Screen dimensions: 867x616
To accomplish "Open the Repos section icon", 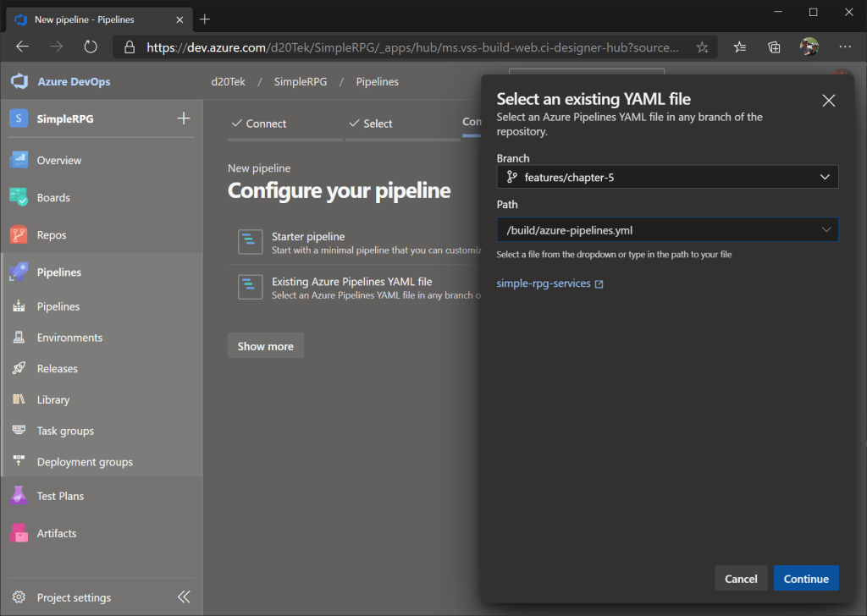I will pos(19,235).
